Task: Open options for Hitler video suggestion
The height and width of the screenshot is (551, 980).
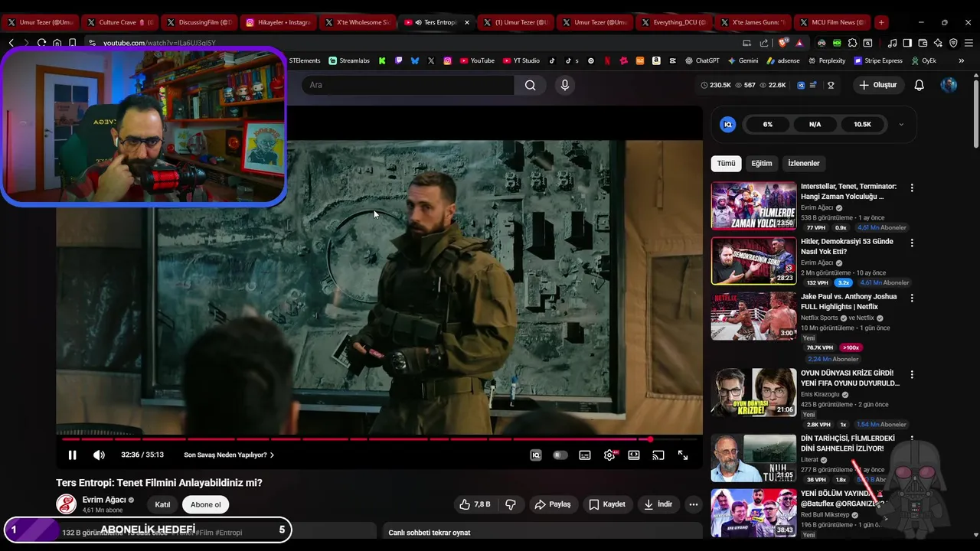Action: [911, 243]
